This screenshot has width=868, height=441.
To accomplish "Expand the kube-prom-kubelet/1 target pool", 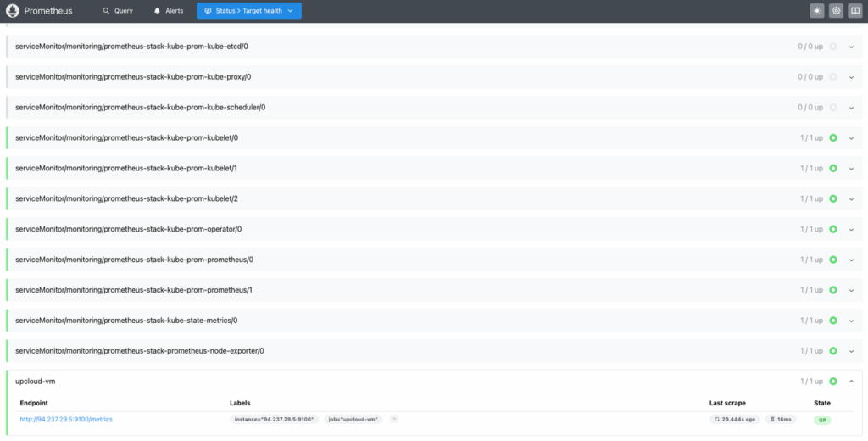I will [851, 169].
